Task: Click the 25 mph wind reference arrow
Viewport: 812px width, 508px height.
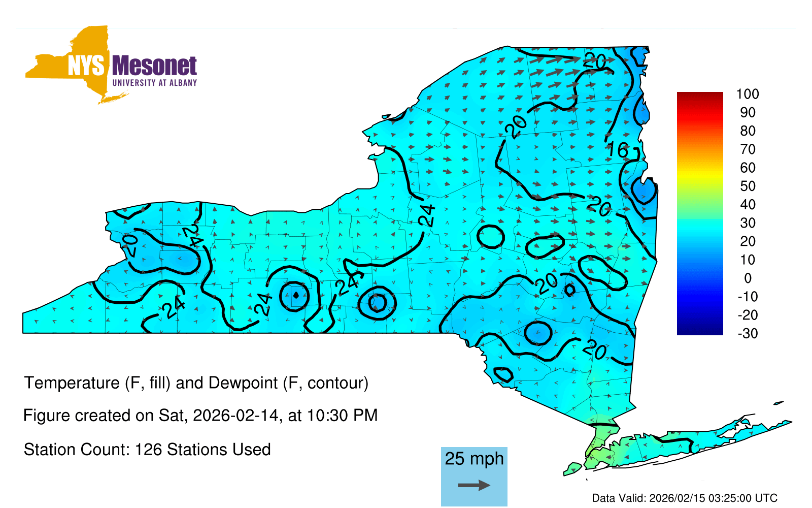Action: [474, 485]
